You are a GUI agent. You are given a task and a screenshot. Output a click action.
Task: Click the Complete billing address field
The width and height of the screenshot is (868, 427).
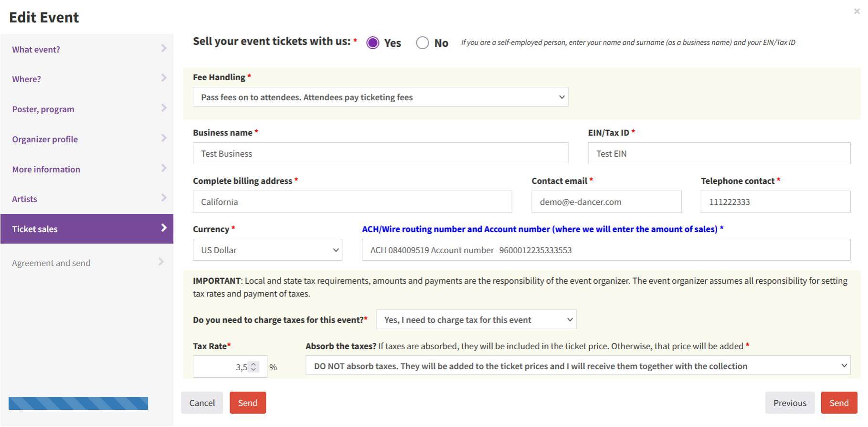click(x=352, y=202)
